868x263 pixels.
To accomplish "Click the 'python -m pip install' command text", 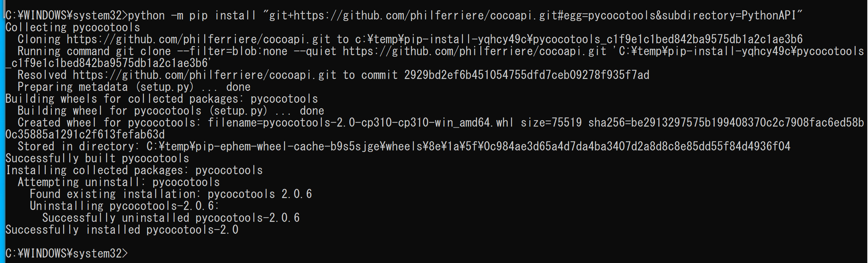I will 192,15.
